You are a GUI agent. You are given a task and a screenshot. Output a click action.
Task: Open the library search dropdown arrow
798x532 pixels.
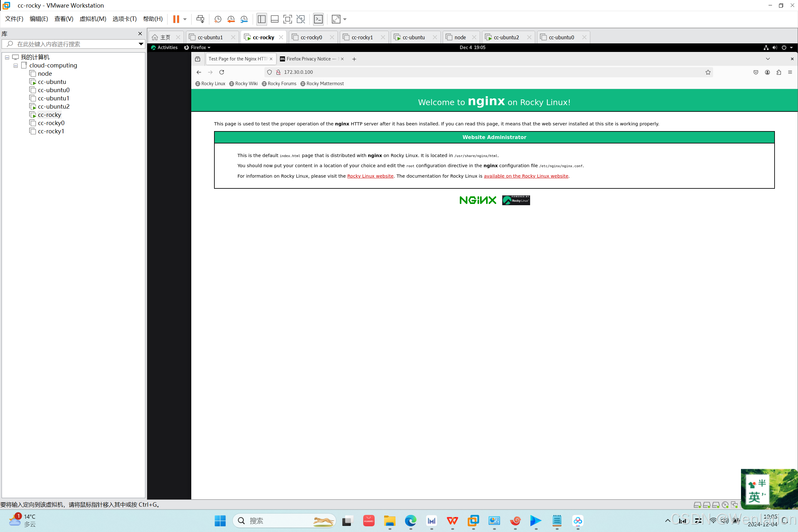pos(141,44)
